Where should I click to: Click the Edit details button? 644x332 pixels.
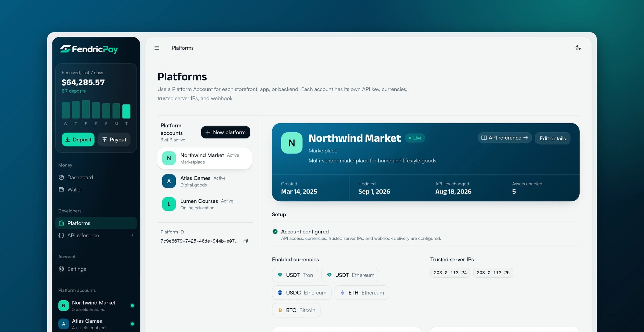(x=552, y=138)
